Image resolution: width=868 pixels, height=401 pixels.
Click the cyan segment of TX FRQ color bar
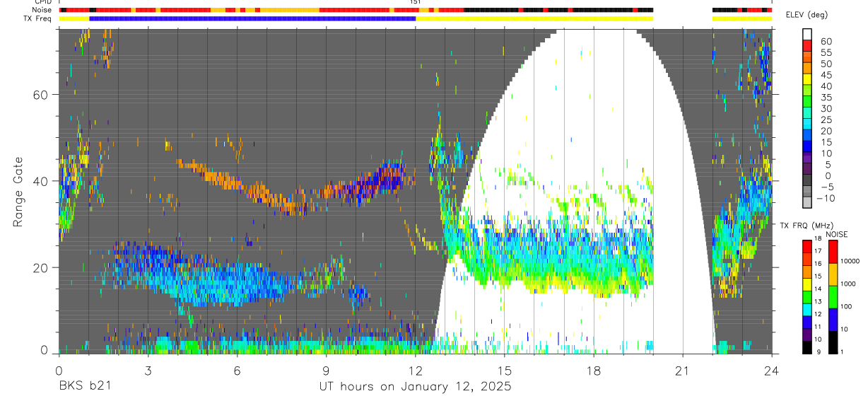coord(807,309)
